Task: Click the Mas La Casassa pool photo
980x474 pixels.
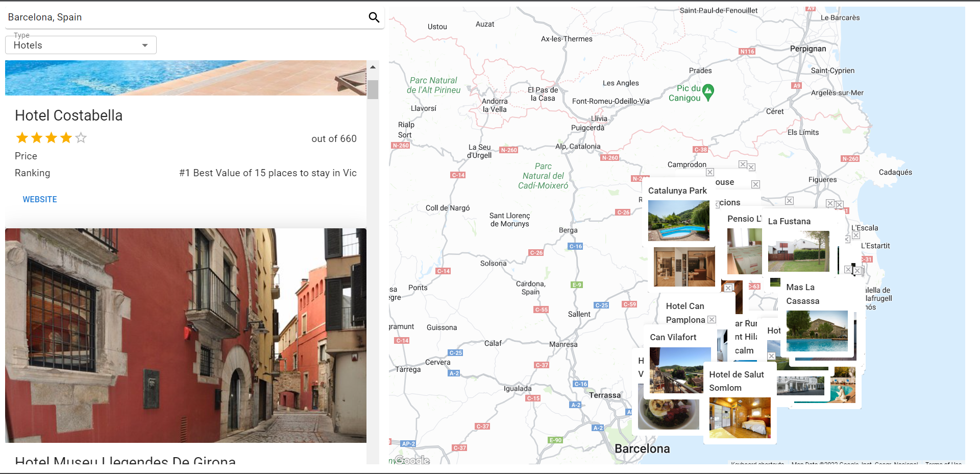Action: [817, 331]
